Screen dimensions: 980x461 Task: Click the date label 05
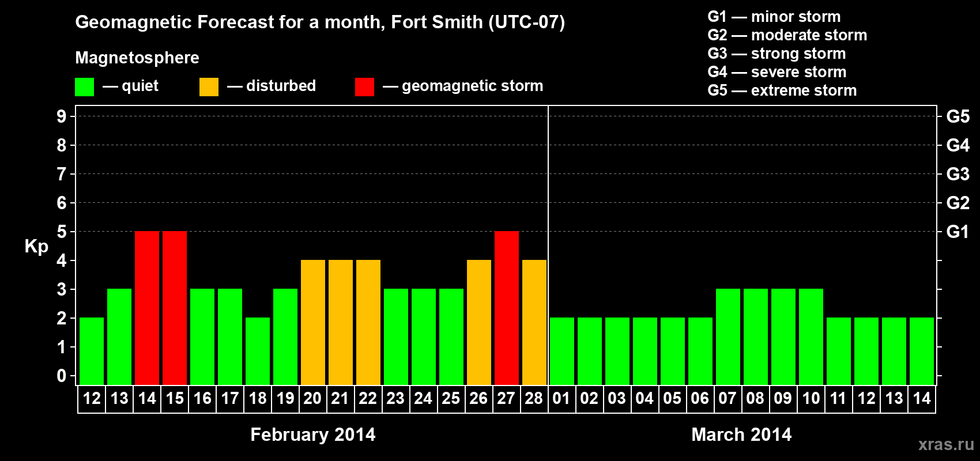[x=673, y=398]
